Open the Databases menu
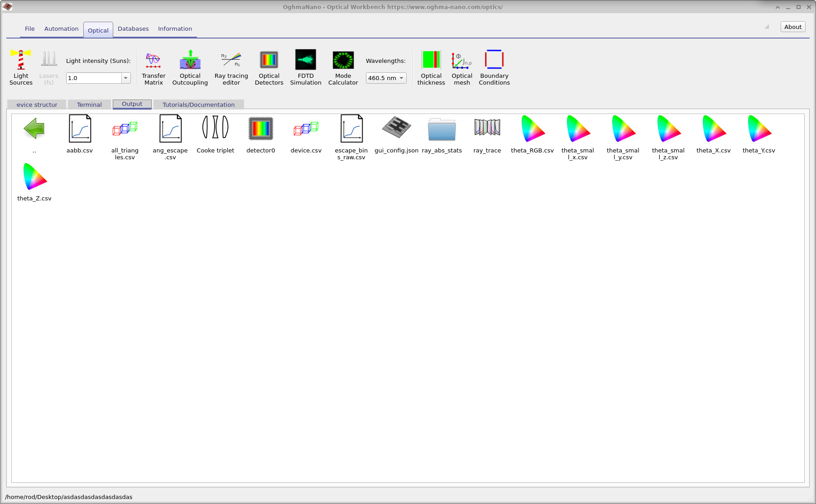Viewport: 816px width, 504px height. tap(133, 29)
